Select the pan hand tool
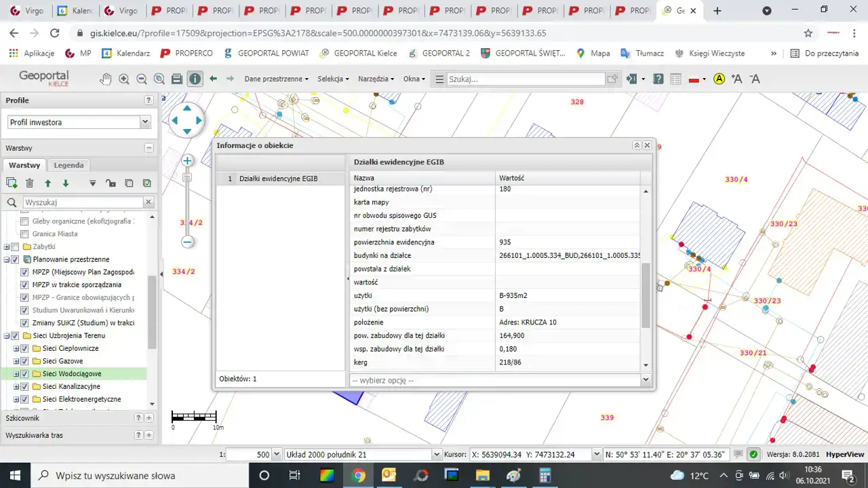868x488 pixels. [x=105, y=79]
